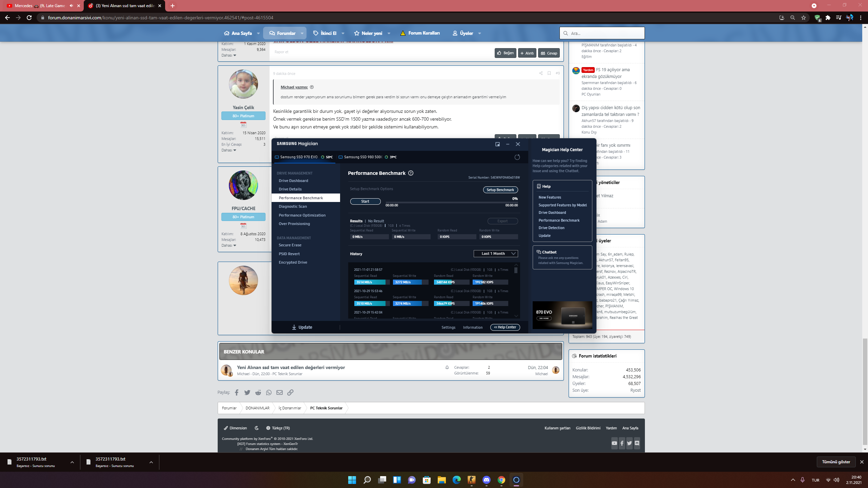Click the Samsung Magician refresh icon

[x=517, y=157]
